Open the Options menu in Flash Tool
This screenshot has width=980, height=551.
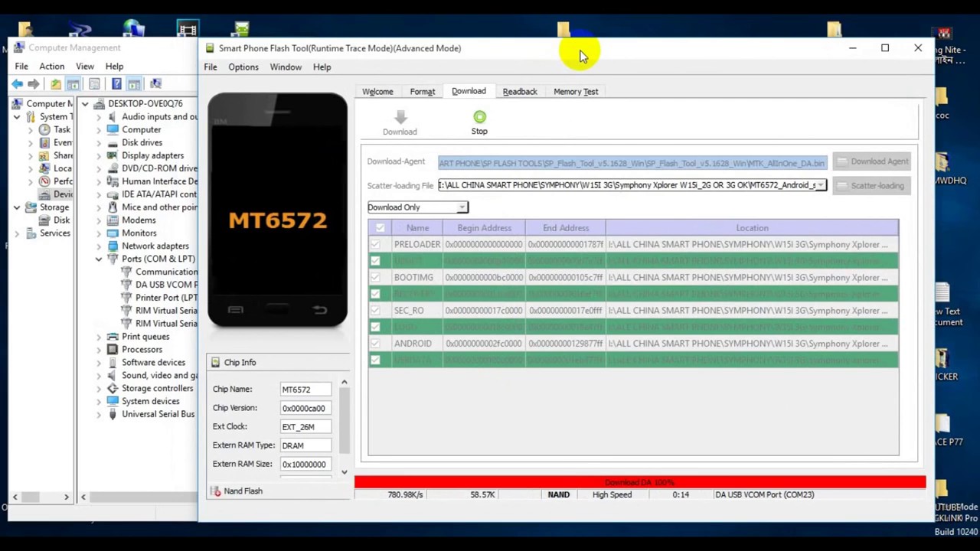pyautogui.click(x=243, y=67)
